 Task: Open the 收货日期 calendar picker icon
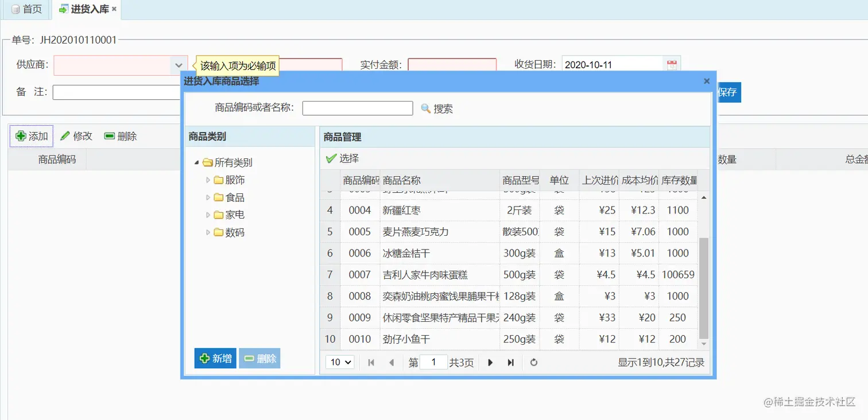[x=672, y=65]
